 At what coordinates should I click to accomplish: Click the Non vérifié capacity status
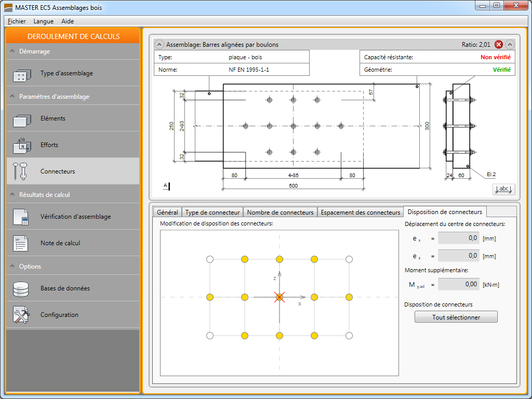point(495,57)
